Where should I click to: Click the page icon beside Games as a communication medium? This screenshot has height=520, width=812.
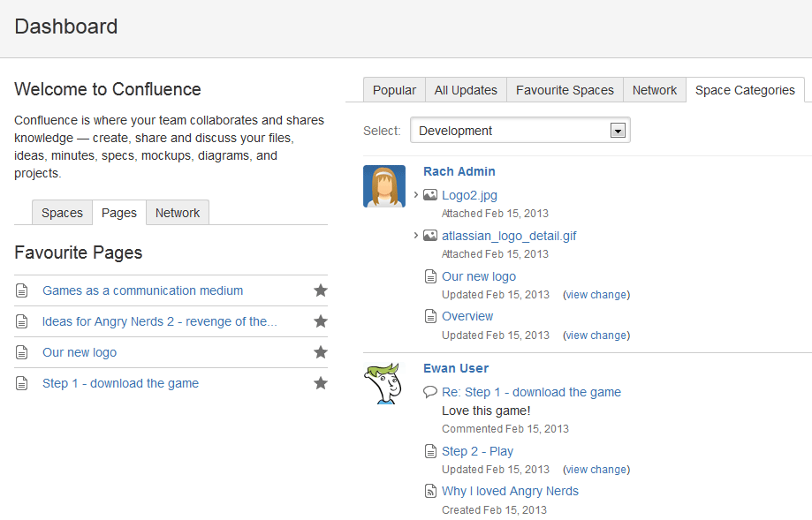coord(21,290)
